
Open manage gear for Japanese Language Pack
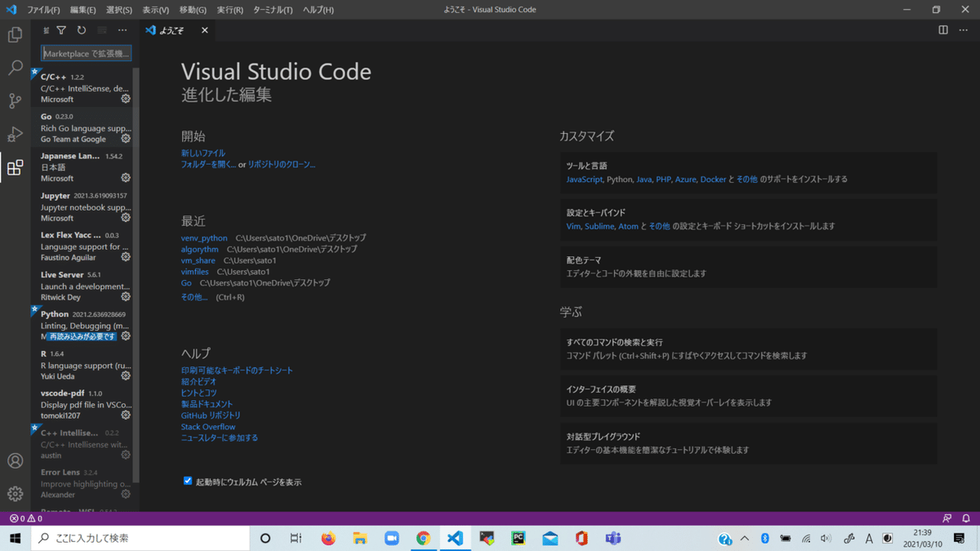pos(126,178)
